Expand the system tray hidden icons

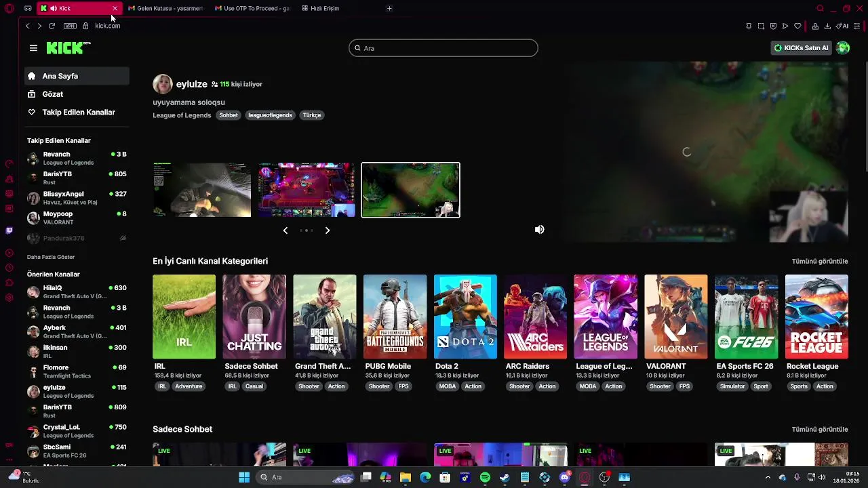click(768, 477)
